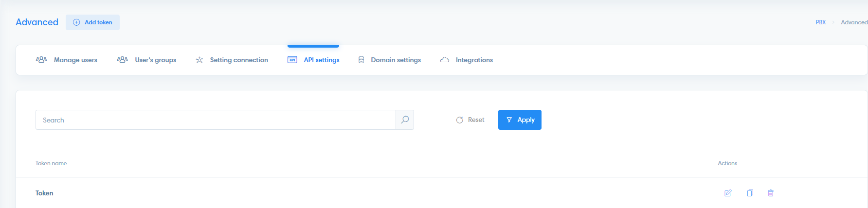Click the Advanced page title

(37, 22)
